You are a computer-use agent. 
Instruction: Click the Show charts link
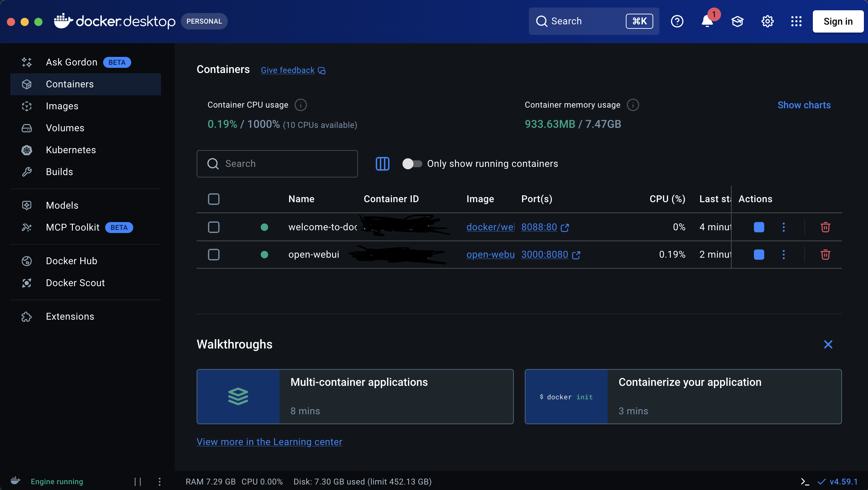(804, 105)
